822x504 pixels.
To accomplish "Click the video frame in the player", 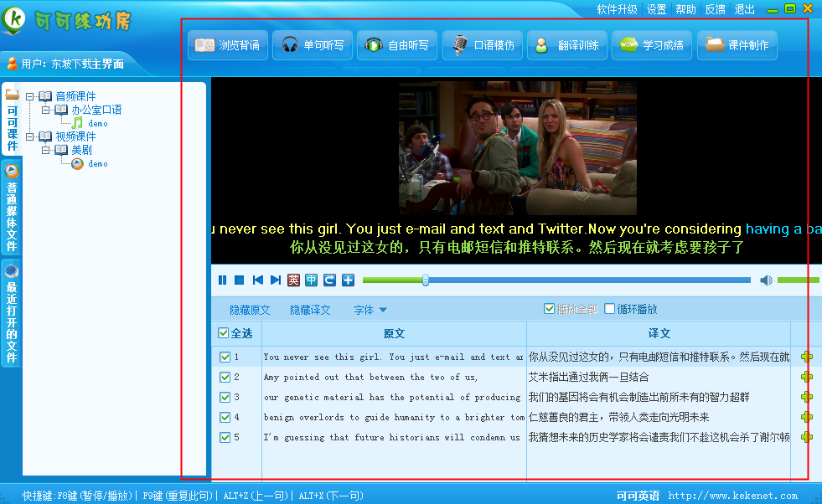I will (x=518, y=148).
